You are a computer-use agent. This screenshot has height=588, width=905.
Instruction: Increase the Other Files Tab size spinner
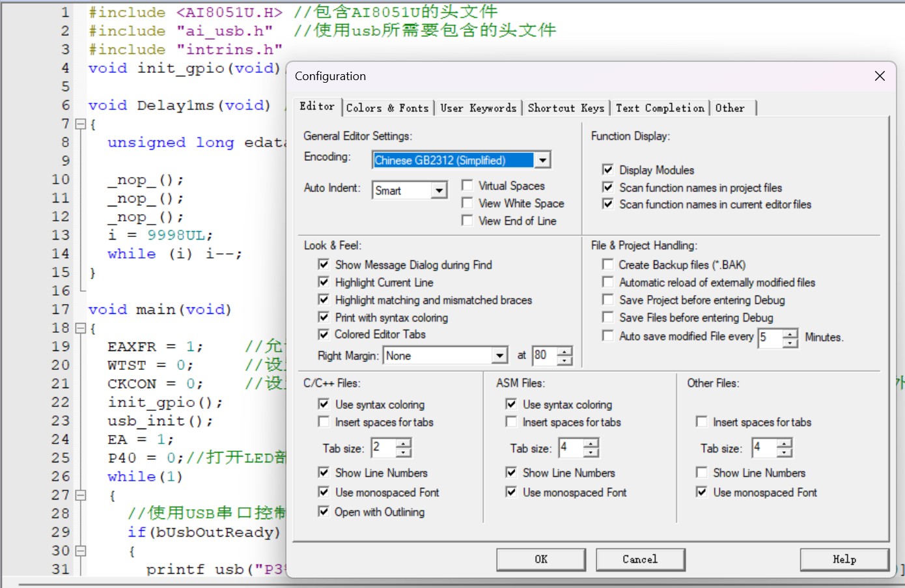point(785,443)
